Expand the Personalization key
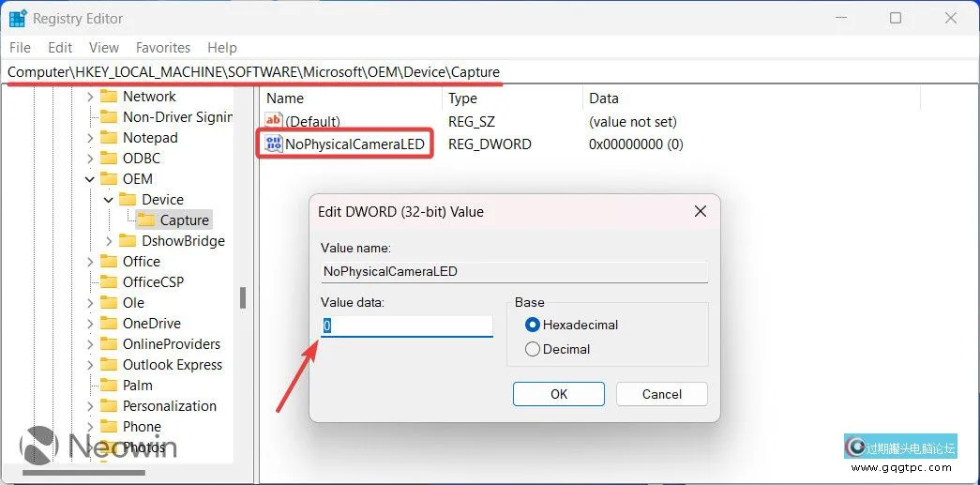980x485 pixels. coord(90,406)
